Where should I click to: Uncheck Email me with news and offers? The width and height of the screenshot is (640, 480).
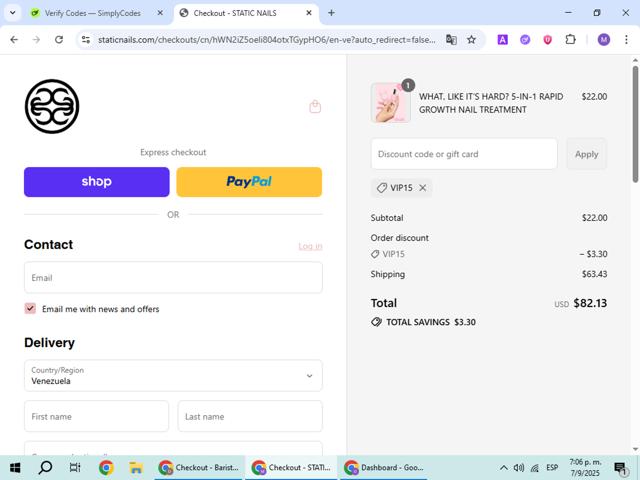click(x=30, y=309)
